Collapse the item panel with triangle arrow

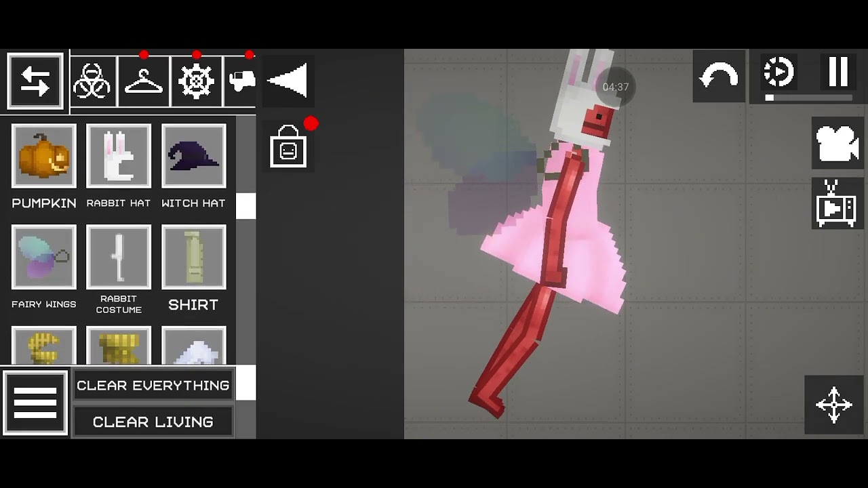(288, 81)
